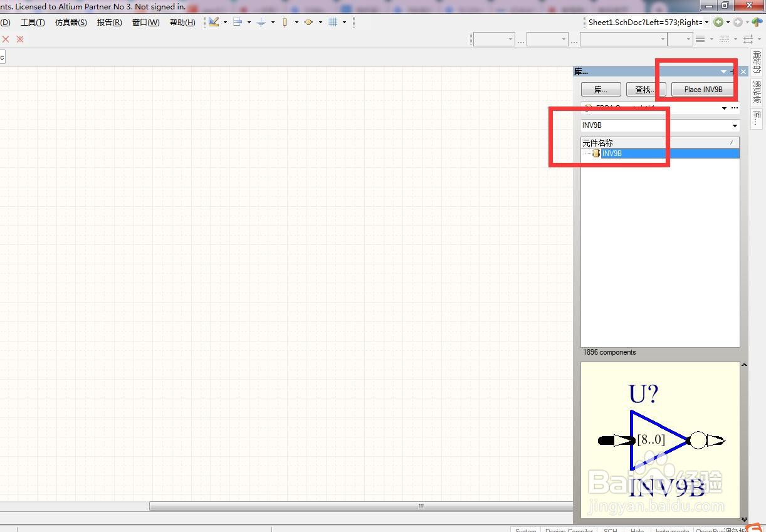Open the wide third toolbar combo box
766x532 pixels.
coord(623,39)
